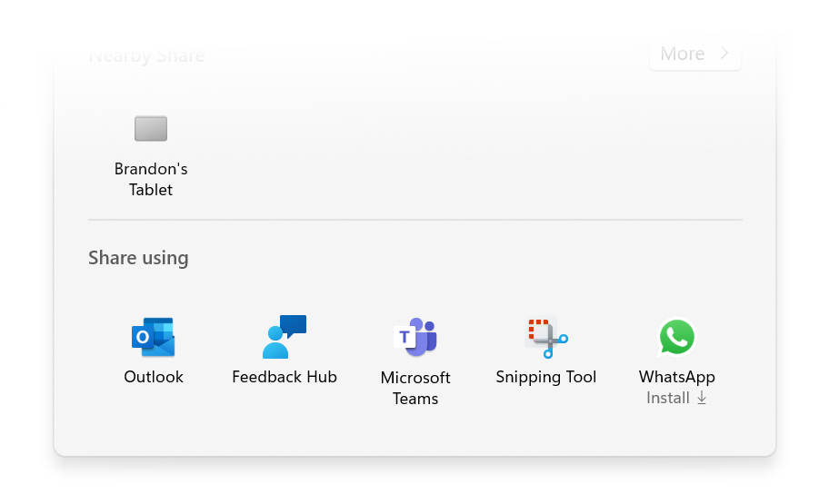Select the Feedback Hub icon

tap(285, 338)
